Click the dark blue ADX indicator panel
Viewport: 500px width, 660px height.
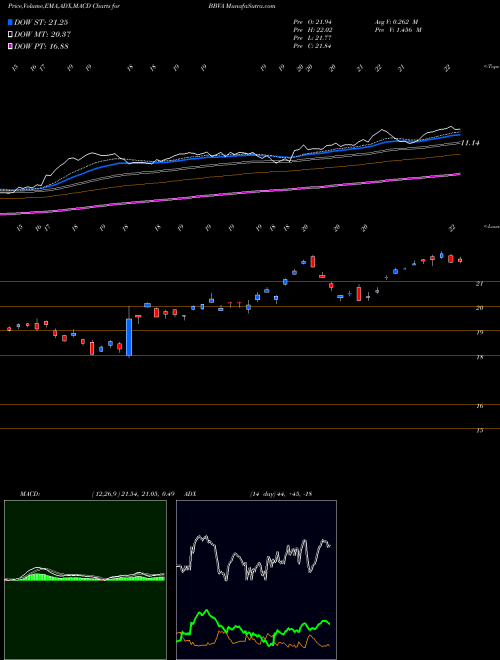point(256,580)
